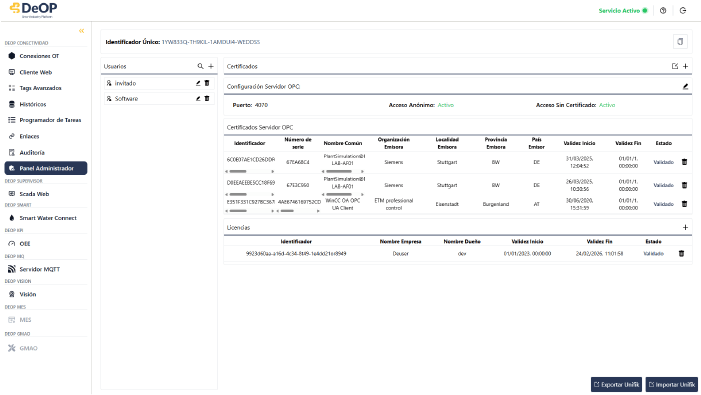Viewport: 701px width, 395px height.
Task: Click Importar Unifik button
Action: (x=671, y=384)
